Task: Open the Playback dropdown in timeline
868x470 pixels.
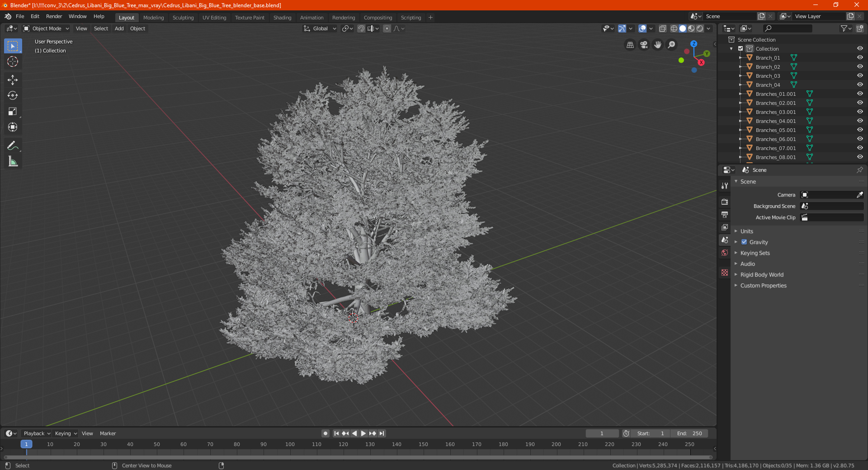Action: tap(37, 433)
